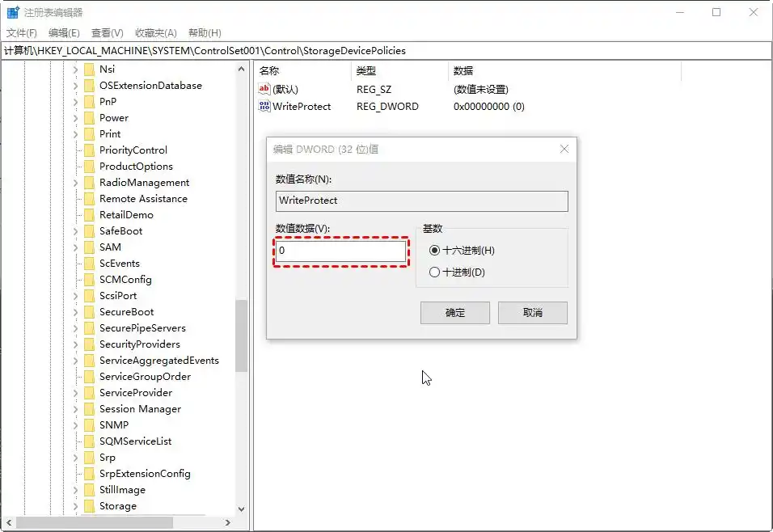Expand the Session Manager tree node
Viewport: 773px width, 532px height.
click(x=74, y=408)
